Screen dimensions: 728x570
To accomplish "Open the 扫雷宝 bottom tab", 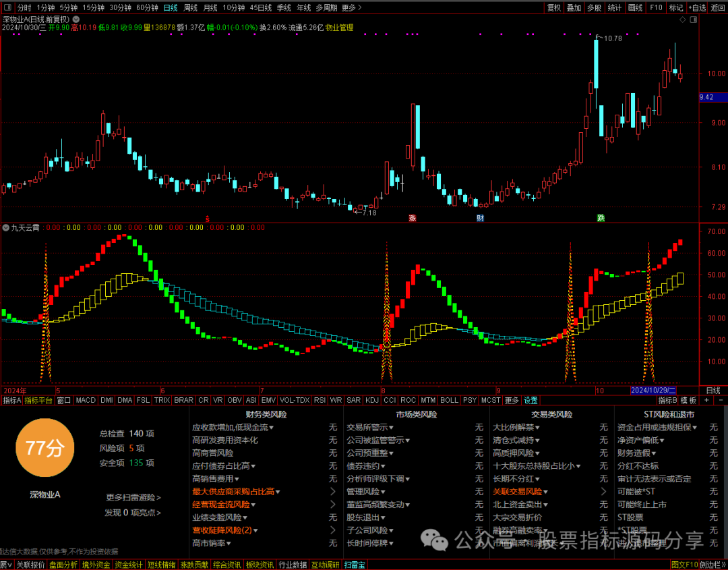I will pos(355,565).
